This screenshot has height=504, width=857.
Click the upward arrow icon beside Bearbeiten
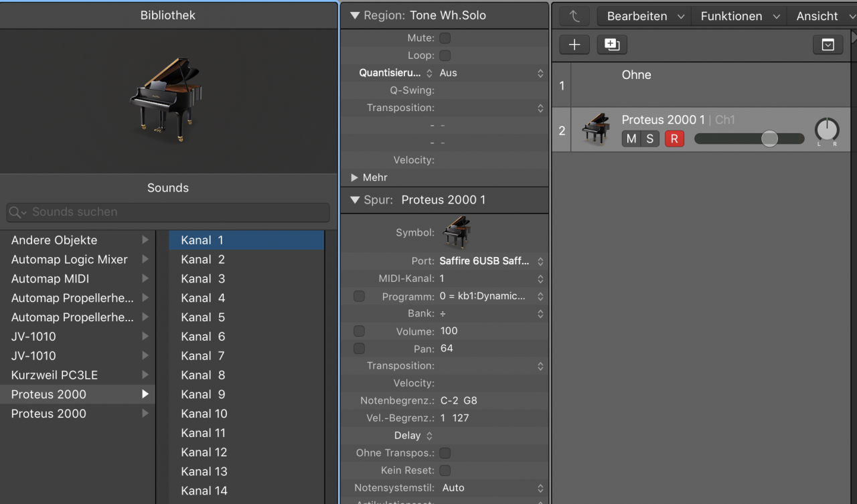pos(574,16)
